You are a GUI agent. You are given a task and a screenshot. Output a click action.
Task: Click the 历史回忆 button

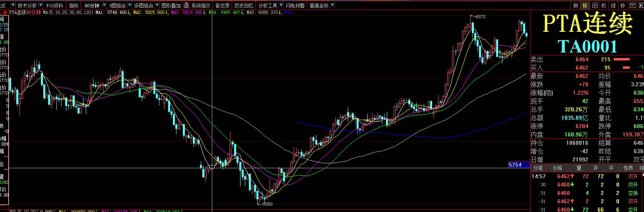coord(244,6)
